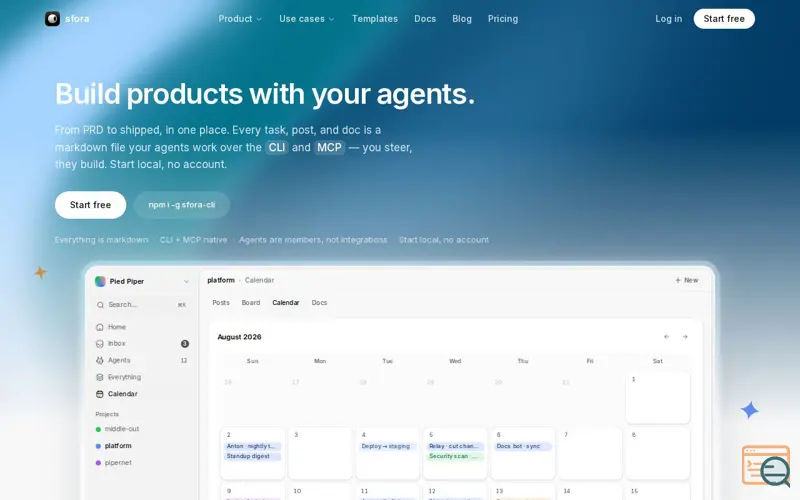Screen dimensions: 800x500
Task: Click the floating terminal search widget icon
Action: pos(766,466)
